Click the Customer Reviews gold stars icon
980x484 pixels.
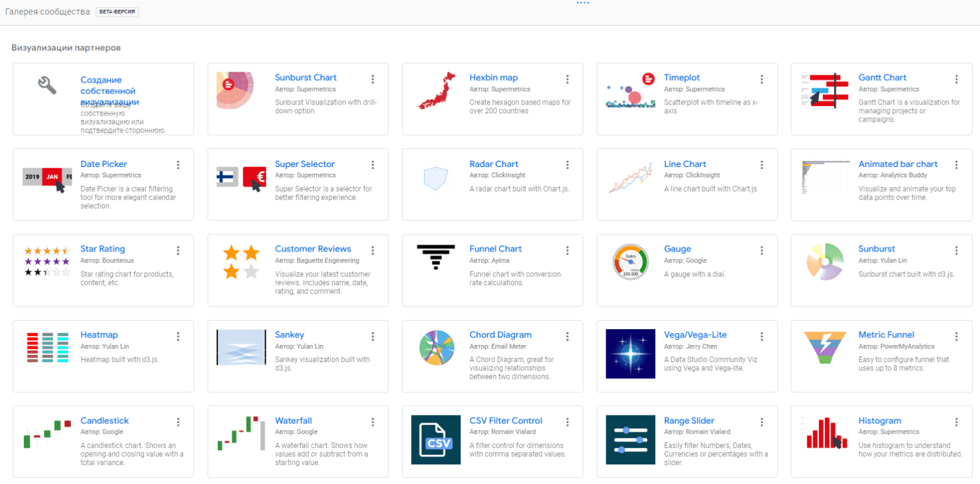[x=241, y=262]
